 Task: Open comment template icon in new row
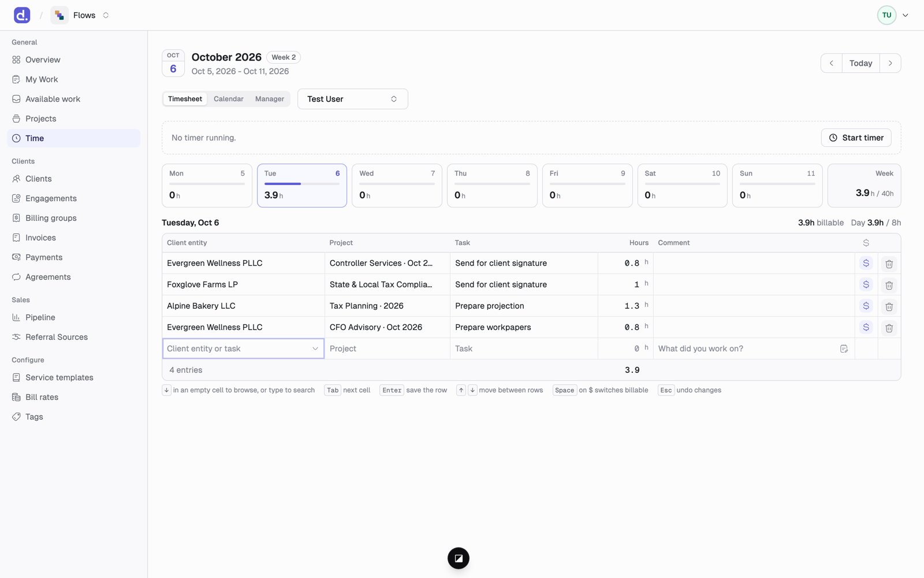[844, 349]
